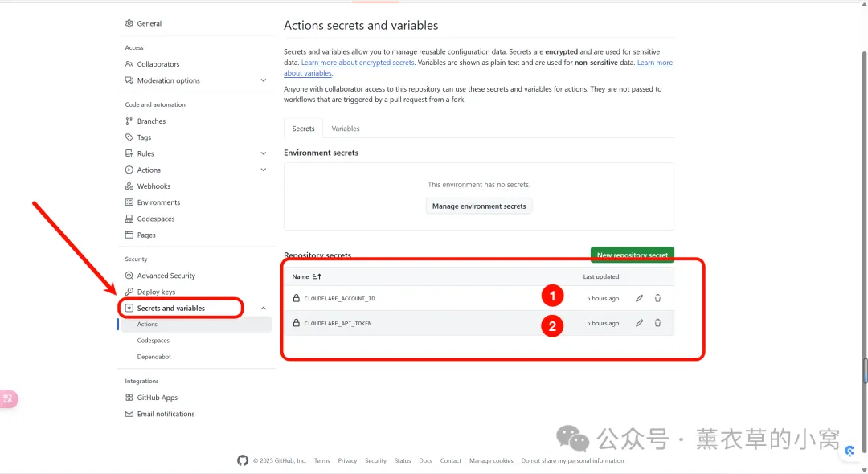
Task: Switch to the Secrets tab
Action: pos(303,129)
